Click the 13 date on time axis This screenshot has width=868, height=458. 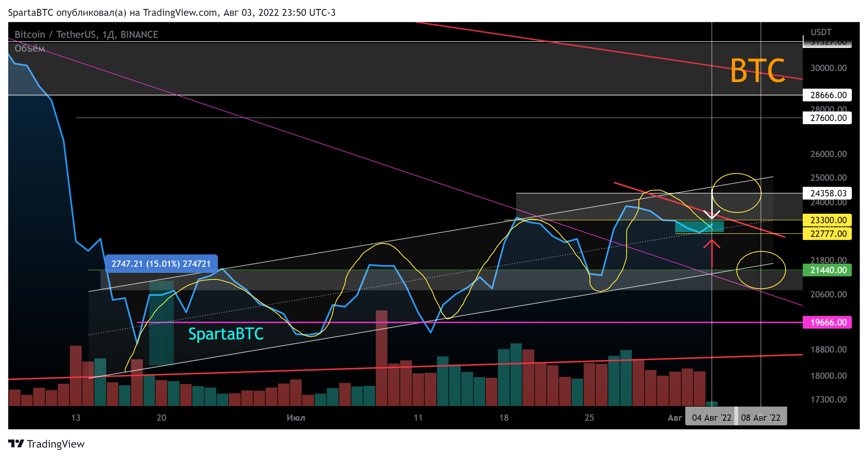[x=76, y=418]
